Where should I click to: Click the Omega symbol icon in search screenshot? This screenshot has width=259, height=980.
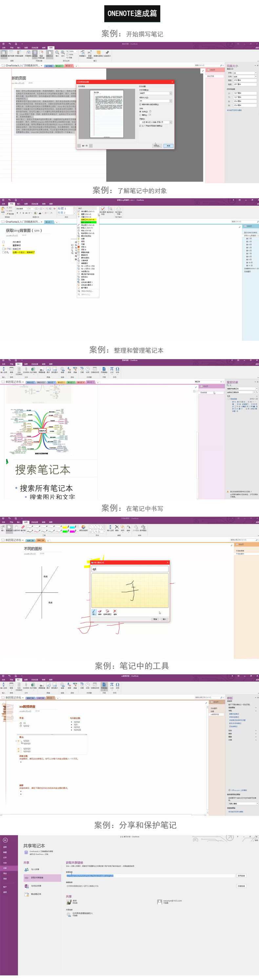[x=117, y=369]
